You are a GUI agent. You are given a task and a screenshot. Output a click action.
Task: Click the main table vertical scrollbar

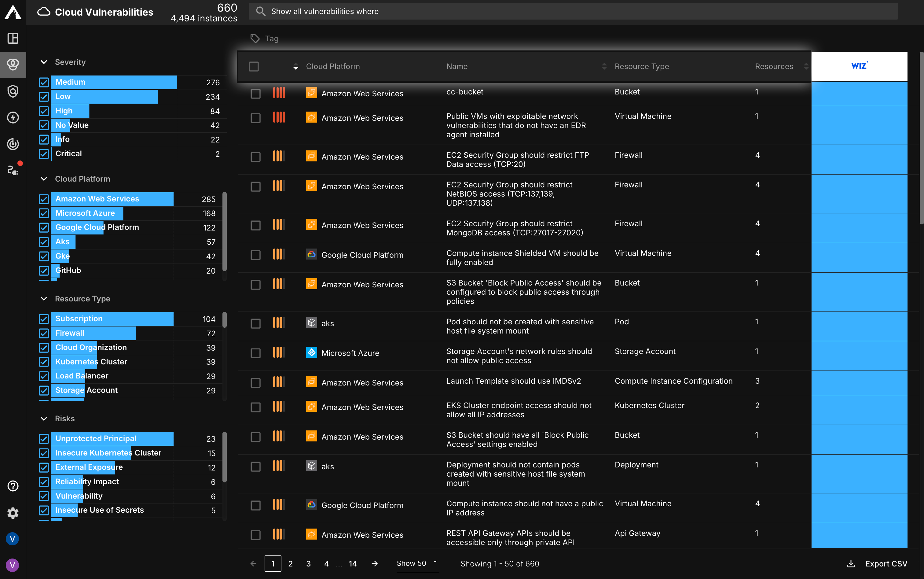point(921,138)
